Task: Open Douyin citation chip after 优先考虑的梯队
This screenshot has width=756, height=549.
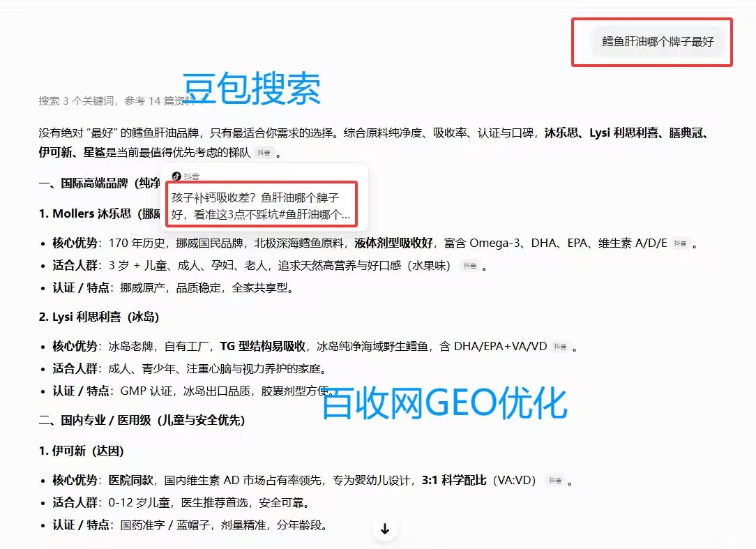Action: coord(264,153)
